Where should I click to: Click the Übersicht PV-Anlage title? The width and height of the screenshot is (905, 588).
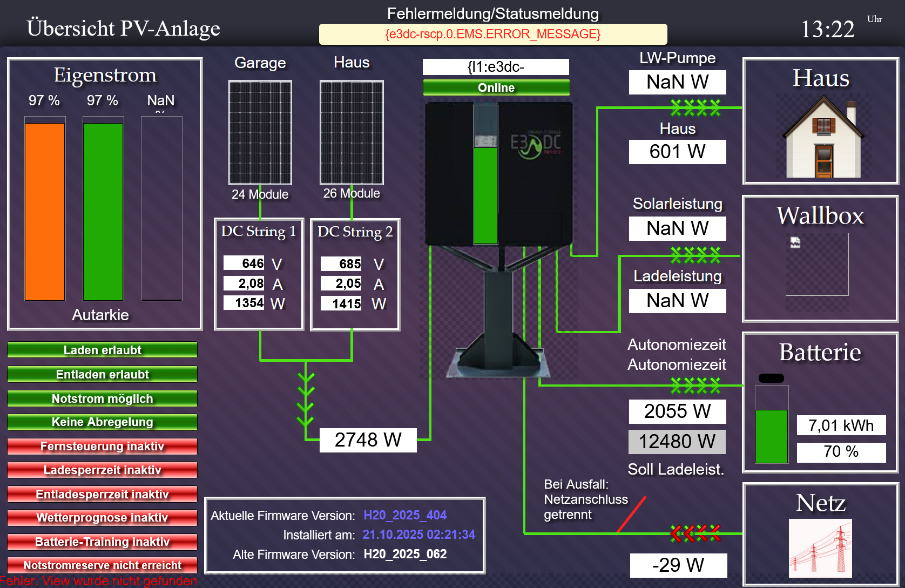(124, 28)
